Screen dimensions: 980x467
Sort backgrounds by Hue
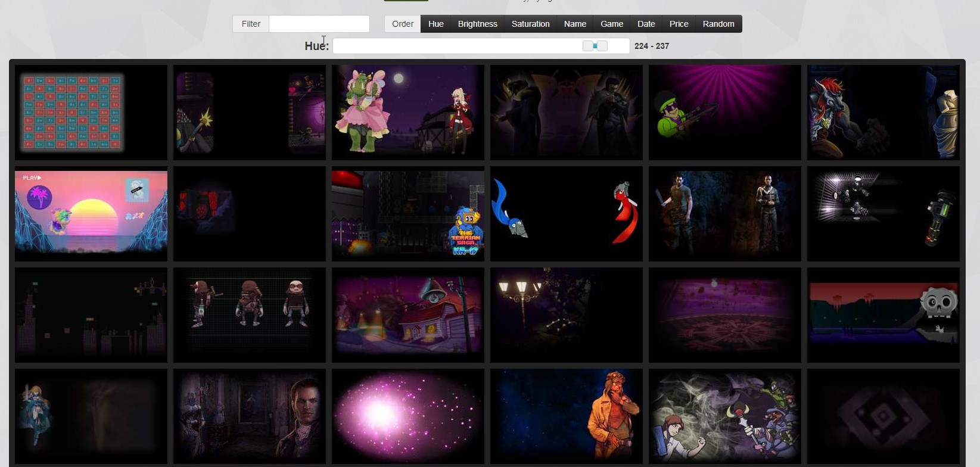point(435,24)
